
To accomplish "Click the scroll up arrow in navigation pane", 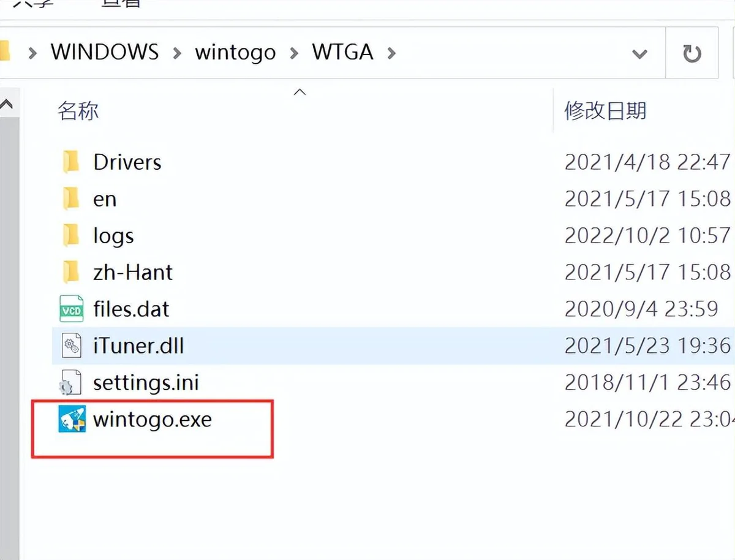I will coord(6,105).
